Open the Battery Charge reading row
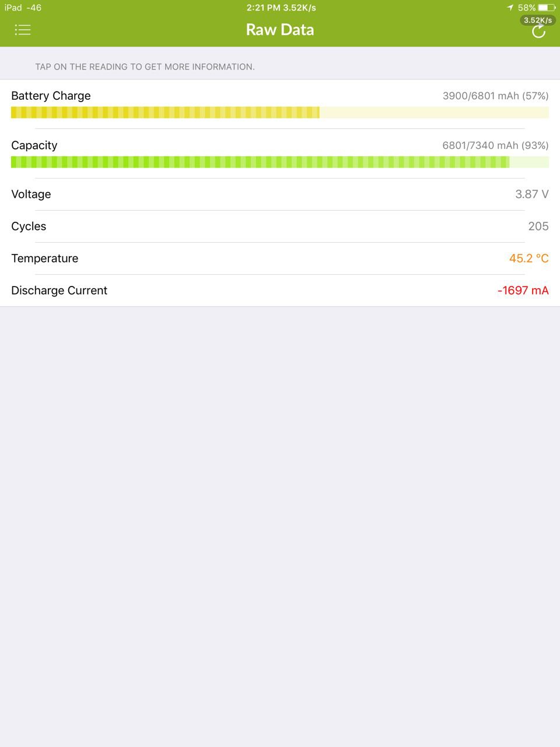 pos(280,104)
